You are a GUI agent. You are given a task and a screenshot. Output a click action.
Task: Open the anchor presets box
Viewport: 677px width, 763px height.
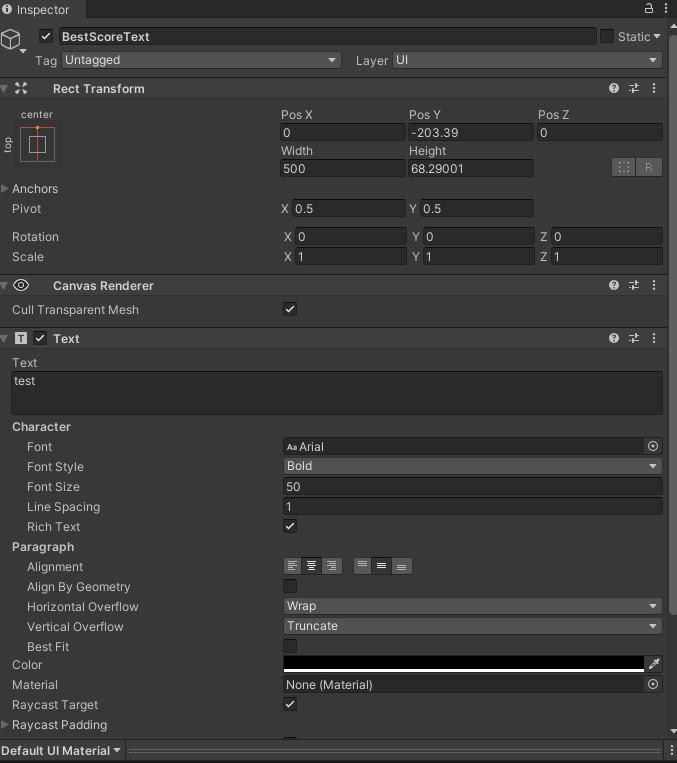37,144
